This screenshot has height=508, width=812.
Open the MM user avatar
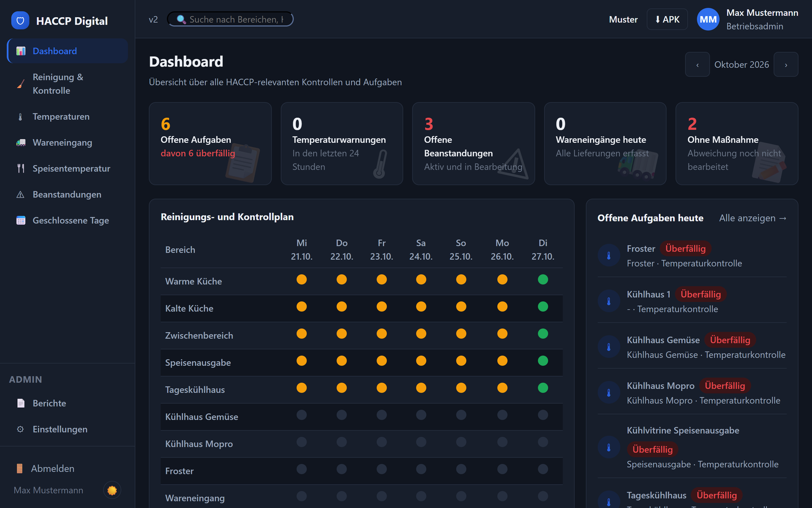click(708, 19)
